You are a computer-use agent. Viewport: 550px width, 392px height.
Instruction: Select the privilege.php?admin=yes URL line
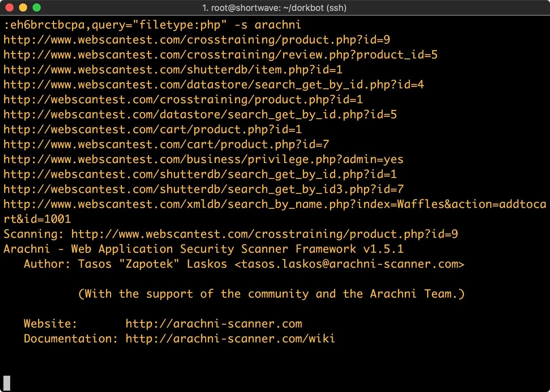click(204, 159)
